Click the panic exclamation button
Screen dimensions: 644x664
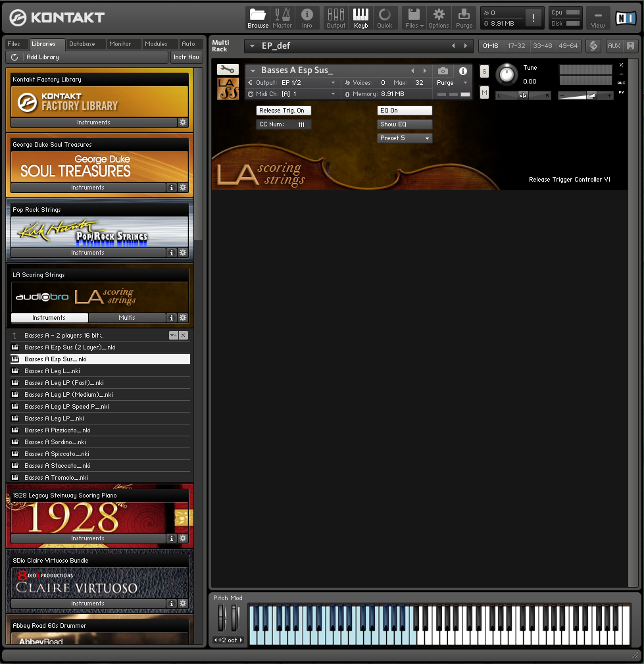tap(533, 18)
